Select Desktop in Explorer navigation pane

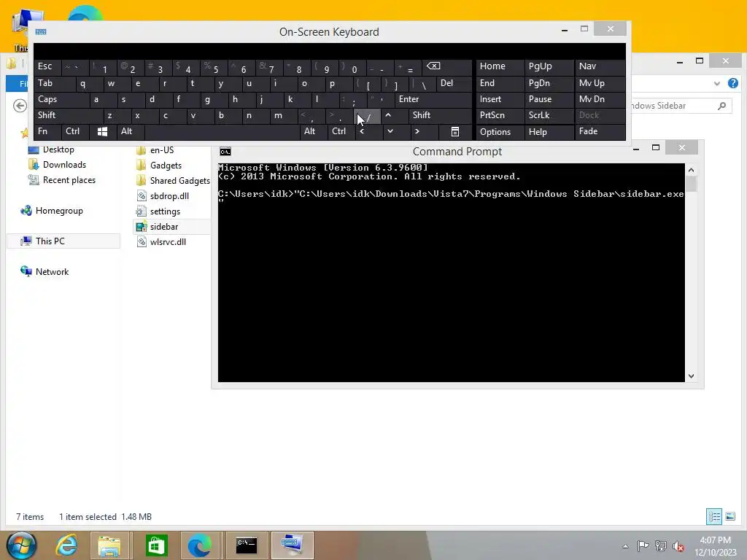click(58, 149)
